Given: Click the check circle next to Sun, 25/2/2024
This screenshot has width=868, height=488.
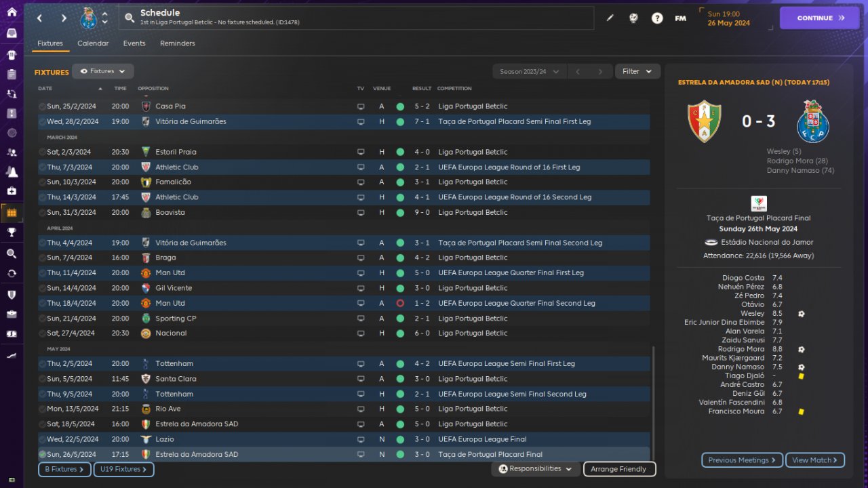Looking at the screenshot, I should point(42,106).
